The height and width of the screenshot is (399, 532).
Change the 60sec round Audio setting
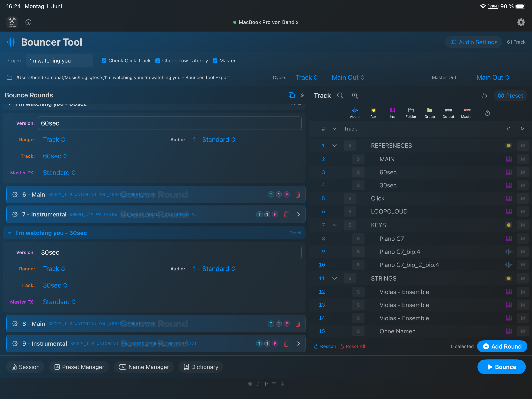(214, 139)
